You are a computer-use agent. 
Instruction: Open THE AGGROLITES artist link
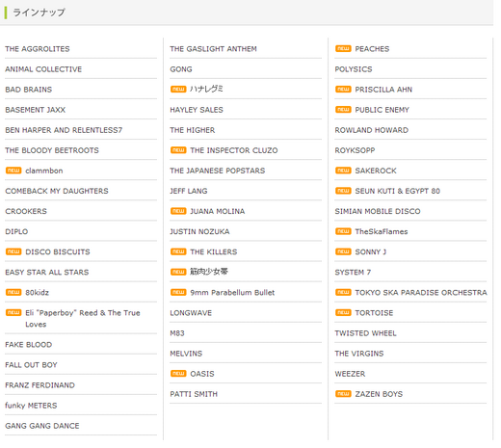pyautogui.click(x=38, y=49)
